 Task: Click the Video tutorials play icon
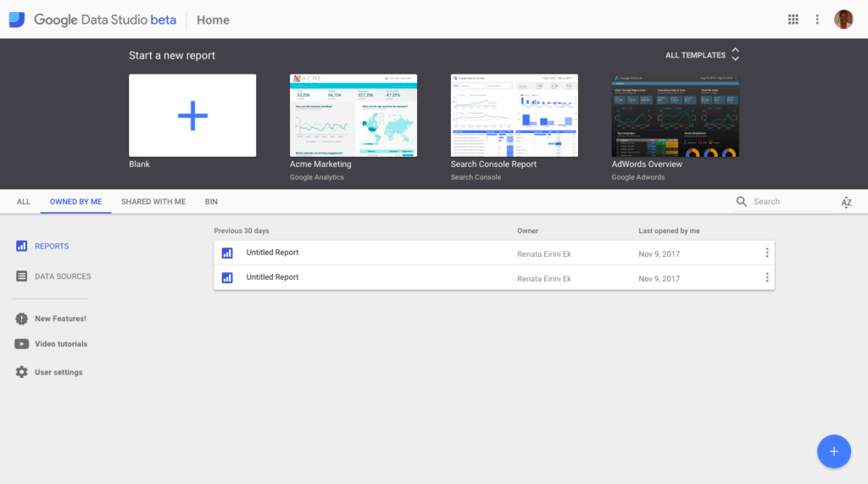point(21,344)
